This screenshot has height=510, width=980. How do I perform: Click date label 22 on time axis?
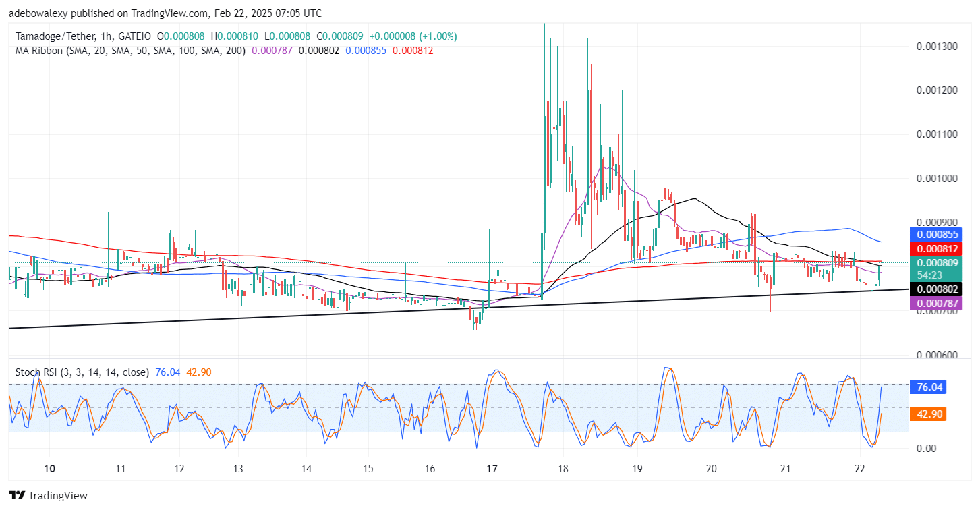[x=859, y=469]
